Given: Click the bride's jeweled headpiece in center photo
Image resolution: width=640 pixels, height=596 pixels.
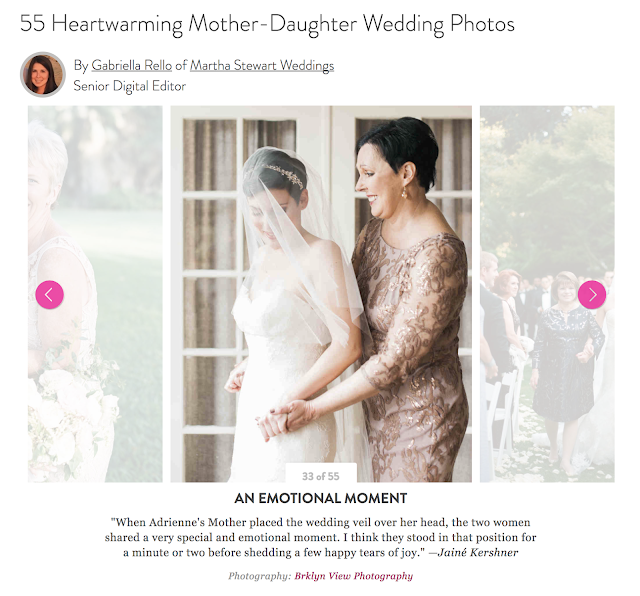Looking at the screenshot, I should 284,176.
